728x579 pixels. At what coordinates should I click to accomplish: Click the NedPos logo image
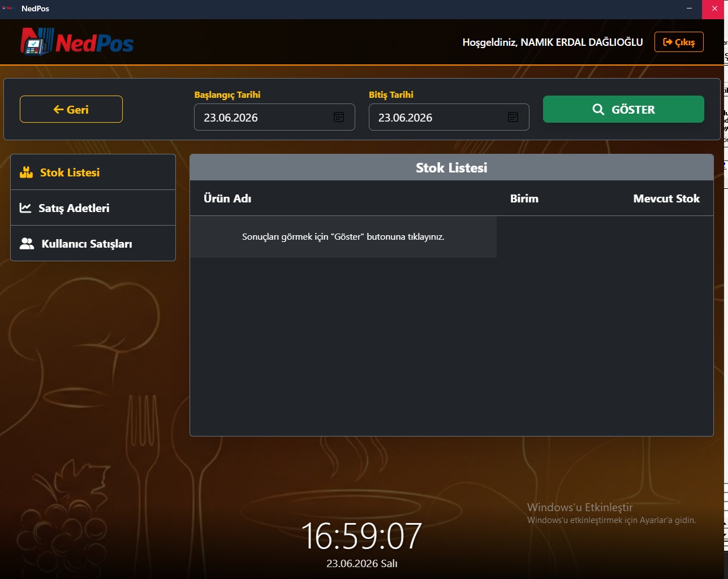[77, 42]
